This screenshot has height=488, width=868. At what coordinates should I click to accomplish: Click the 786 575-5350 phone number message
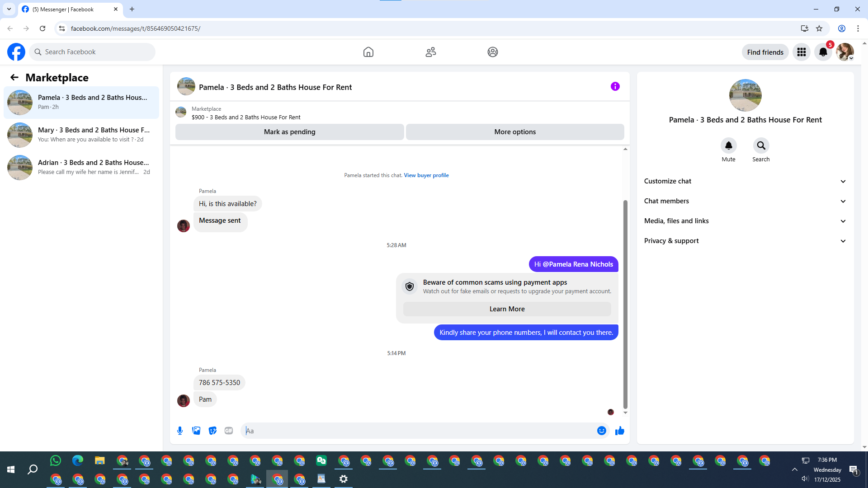pos(219,383)
